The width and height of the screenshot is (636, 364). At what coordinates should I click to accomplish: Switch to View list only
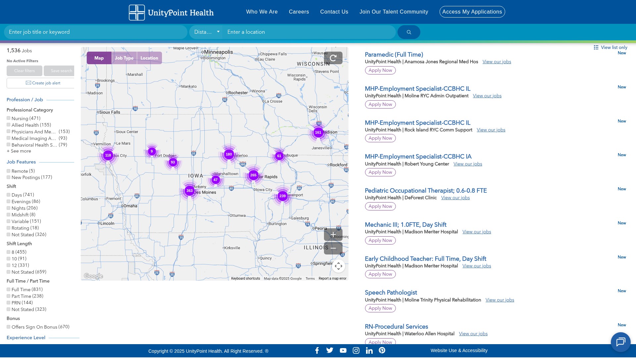(610, 47)
